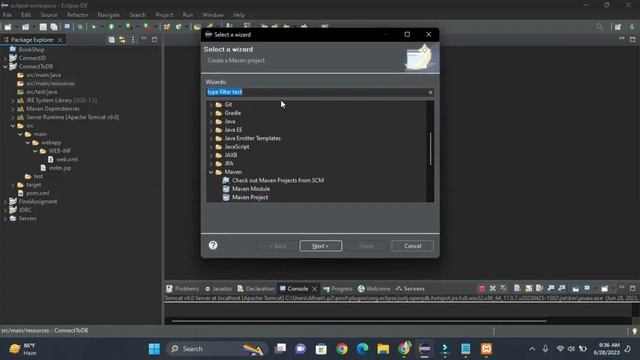Open the File menu
The image size is (640, 360).
[7, 15]
